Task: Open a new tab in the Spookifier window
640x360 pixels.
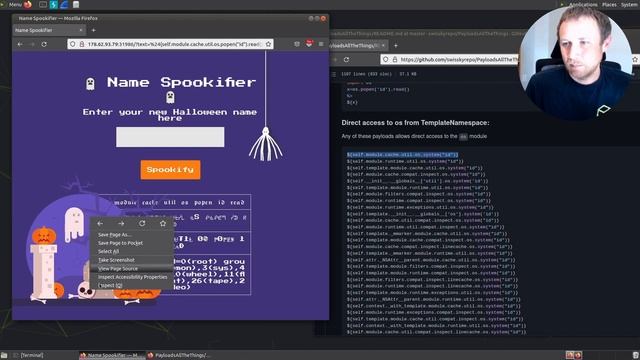Action: 93,30
